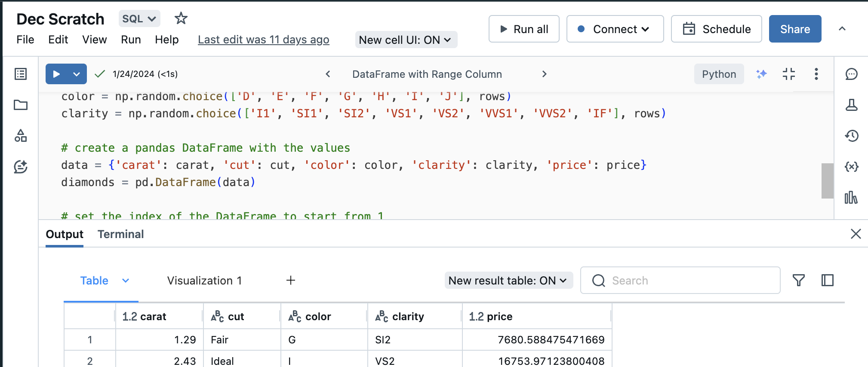Click the filter icon for results table
The width and height of the screenshot is (868, 367).
[798, 280]
